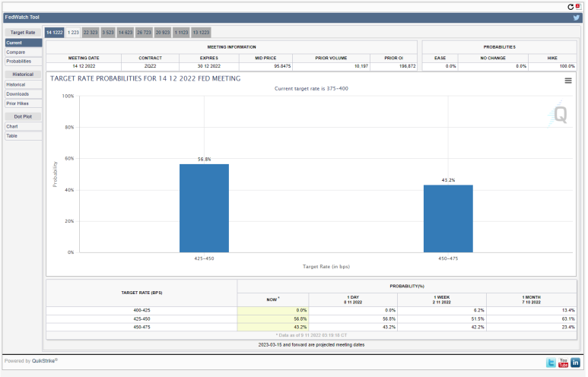The image size is (588, 377).
Task: Open the chart hamburger menu icon
Action: pos(568,81)
